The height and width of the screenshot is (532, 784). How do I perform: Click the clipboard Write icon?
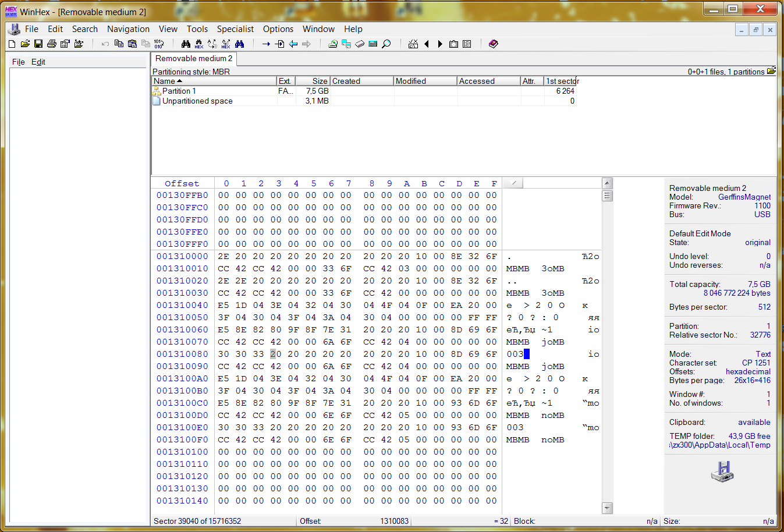pos(132,44)
